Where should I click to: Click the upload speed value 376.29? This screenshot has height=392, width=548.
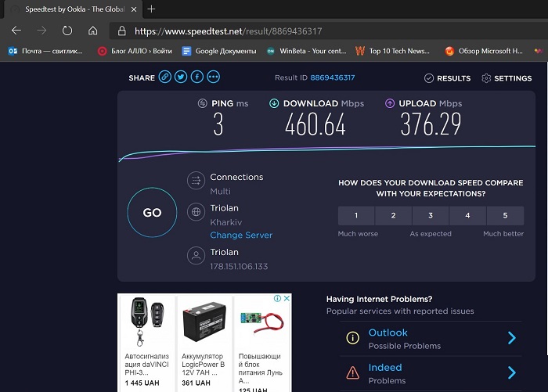[431, 124]
